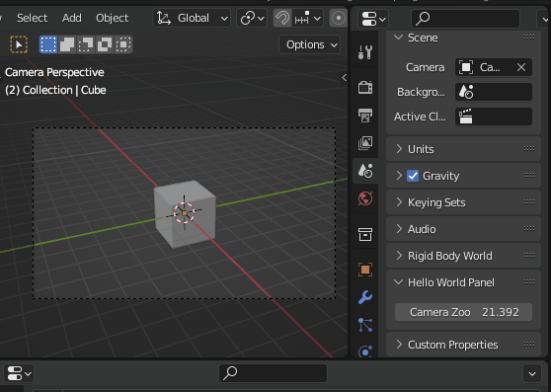
Task: Open the snapping options dropdown
Action: pos(307,18)
